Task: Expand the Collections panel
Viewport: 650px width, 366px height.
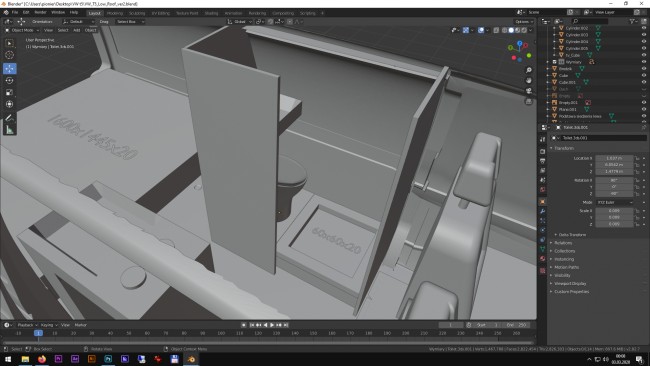Action: point(564,251)
